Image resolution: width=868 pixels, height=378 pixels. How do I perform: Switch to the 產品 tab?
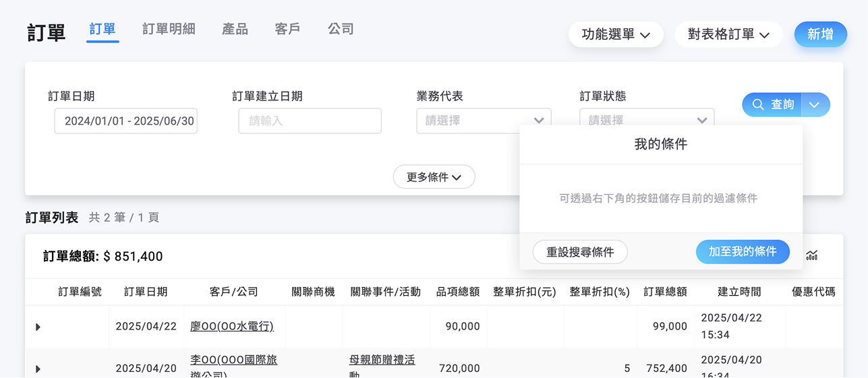coord(235,29)
